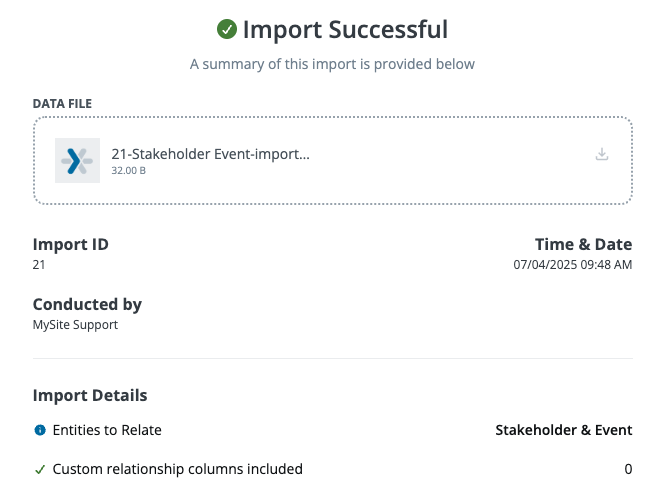Click the checkmark beside Custom relationship columns
This screenshot has height=498, width=654.
40,469
